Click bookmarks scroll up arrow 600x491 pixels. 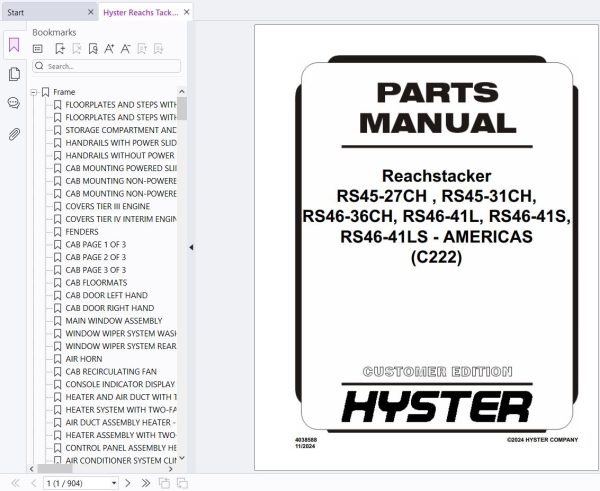tap(182, 92)
